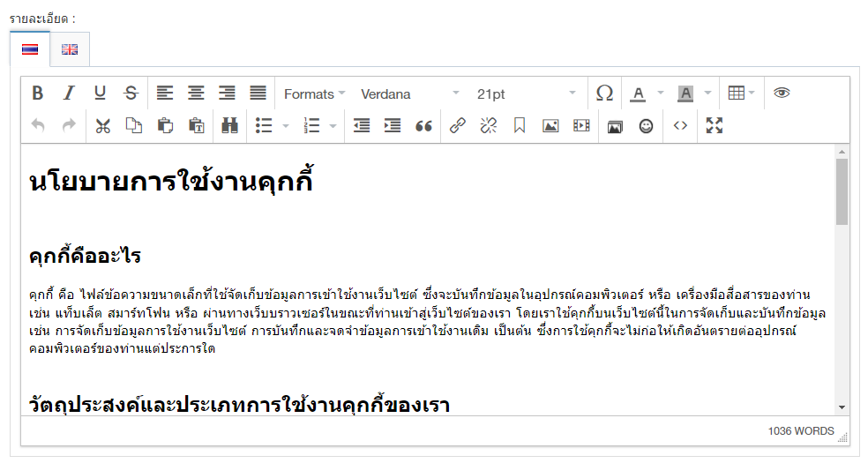
Task: Toggle preview with eye icon
Action: tap(781, 93)
